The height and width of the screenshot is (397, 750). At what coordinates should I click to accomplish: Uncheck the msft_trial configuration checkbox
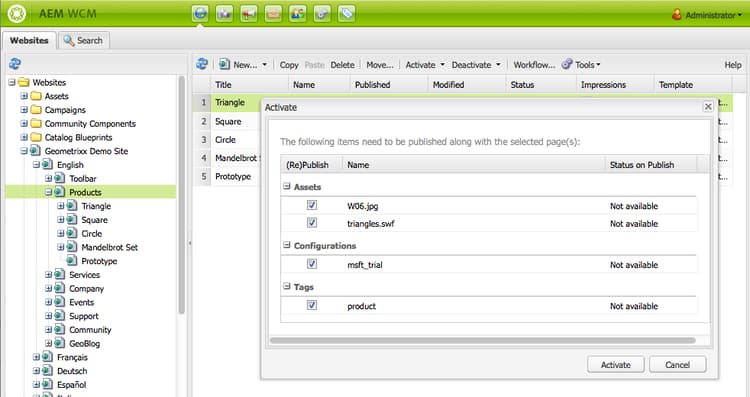coord(312,264)
